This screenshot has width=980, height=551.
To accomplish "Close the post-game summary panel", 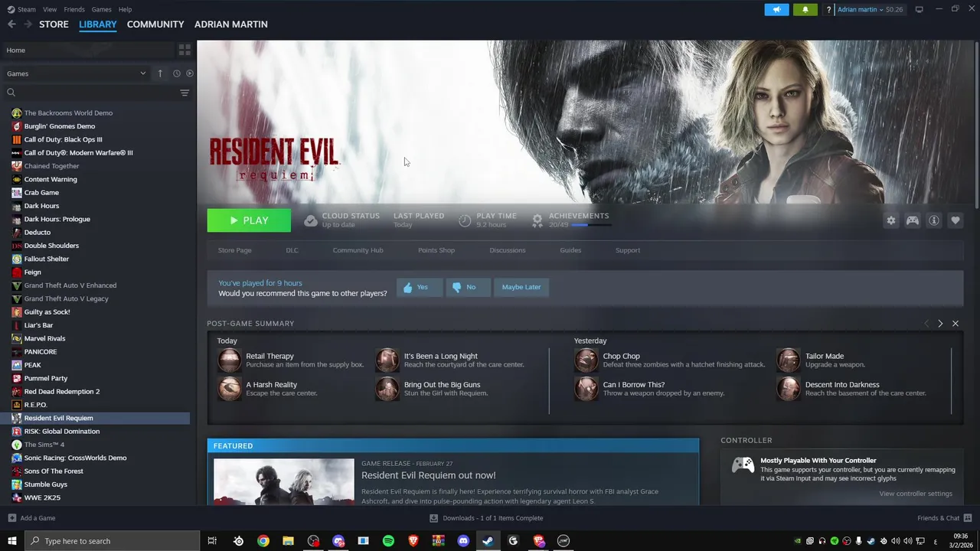I will [955, 324].
